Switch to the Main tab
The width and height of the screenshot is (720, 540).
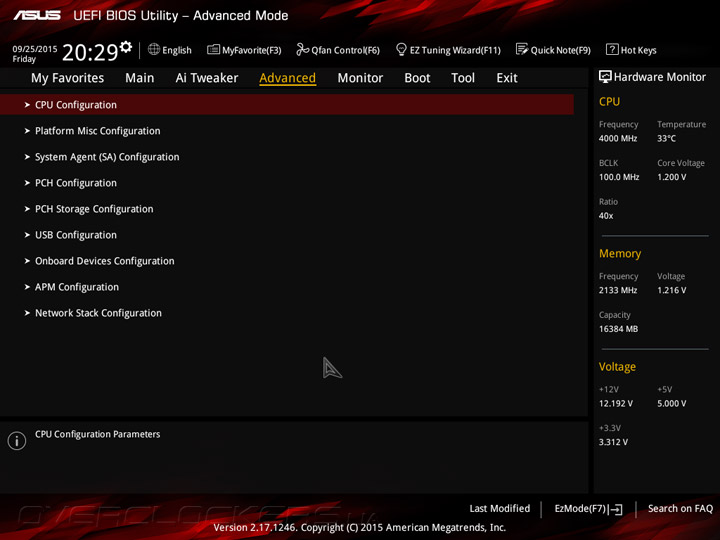coord(140,78)
